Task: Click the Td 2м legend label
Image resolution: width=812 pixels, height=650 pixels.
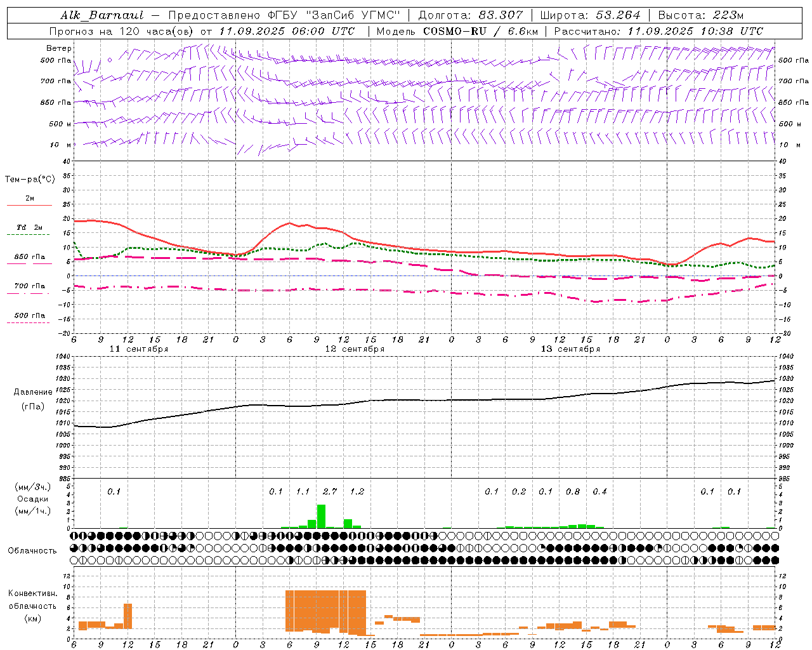Action: tap(30, 227)
